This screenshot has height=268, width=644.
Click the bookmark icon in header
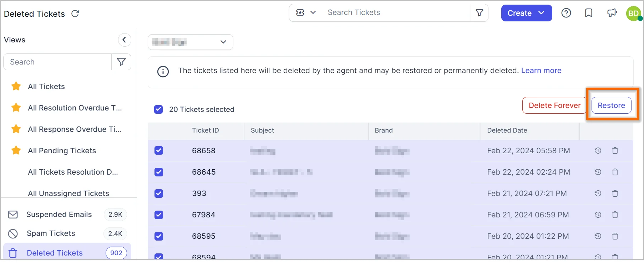(589, 13)
